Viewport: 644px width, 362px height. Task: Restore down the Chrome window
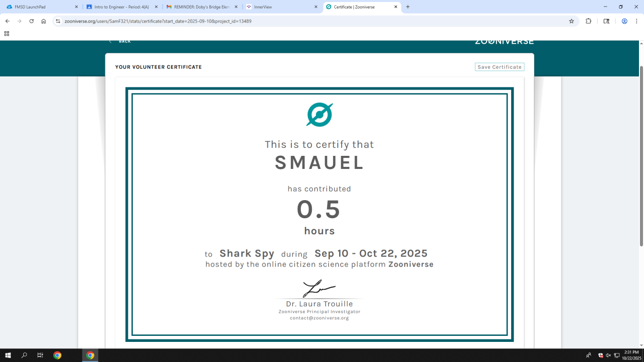(x=621, y=7)
